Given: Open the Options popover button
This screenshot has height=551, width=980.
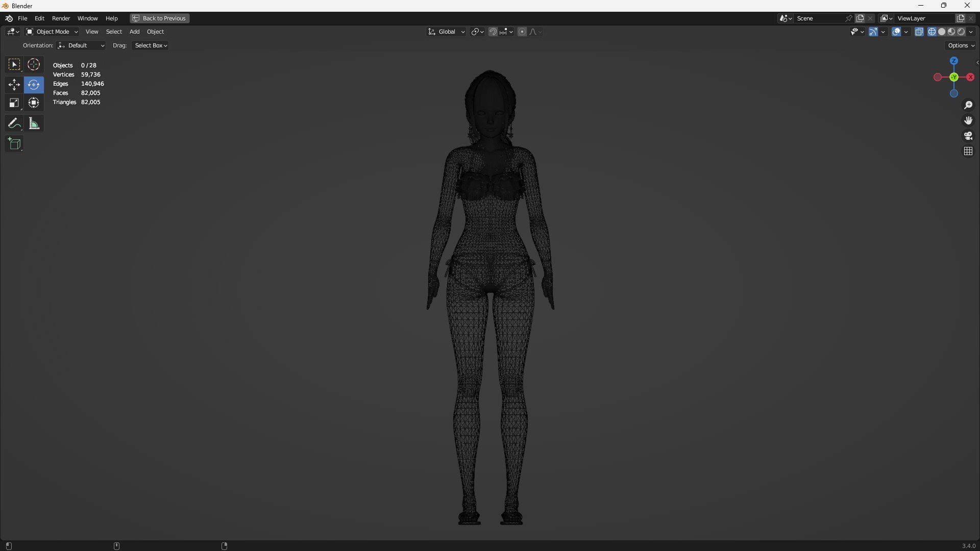Looking at the screenshot, I should [961, 45].
